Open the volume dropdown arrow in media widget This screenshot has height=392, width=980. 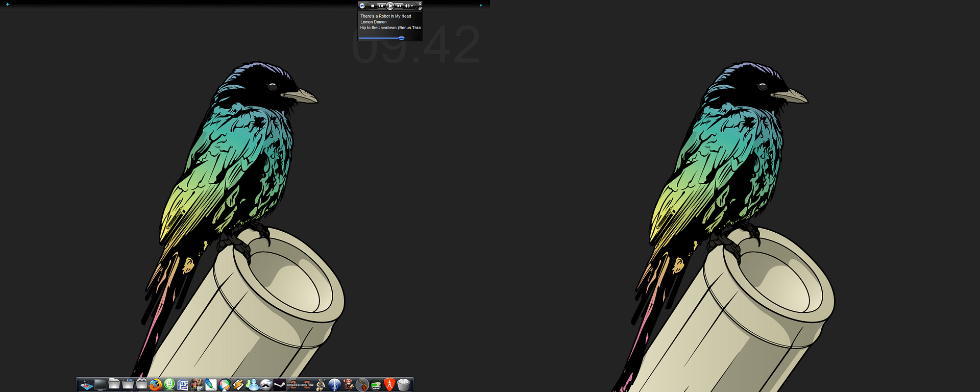pos(412,6)
